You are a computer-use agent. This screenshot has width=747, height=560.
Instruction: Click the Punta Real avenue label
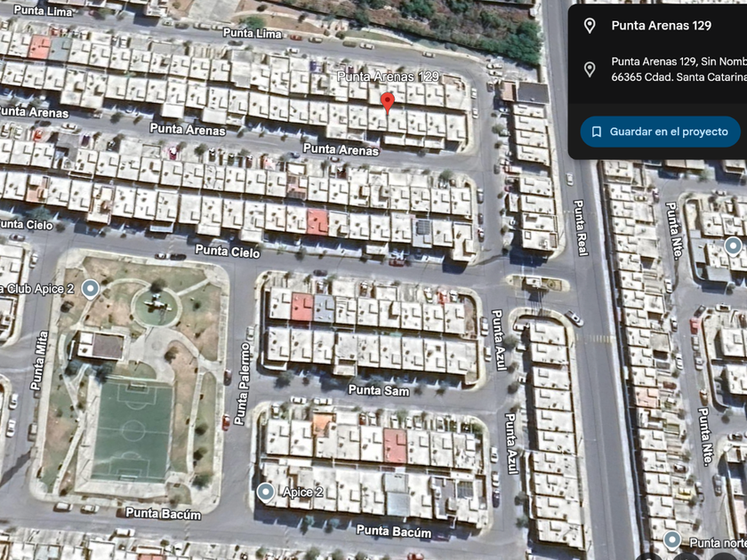point(580,228)
